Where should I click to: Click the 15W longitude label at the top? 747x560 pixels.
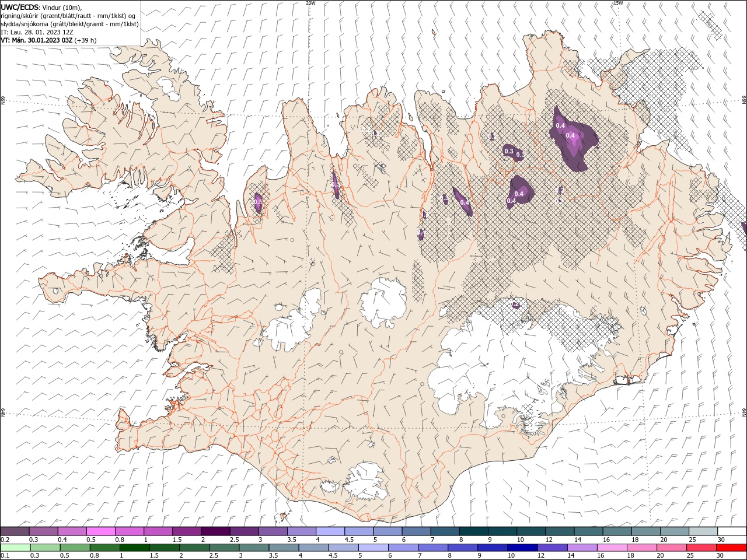pyautogui.click(x=618, y=3)
